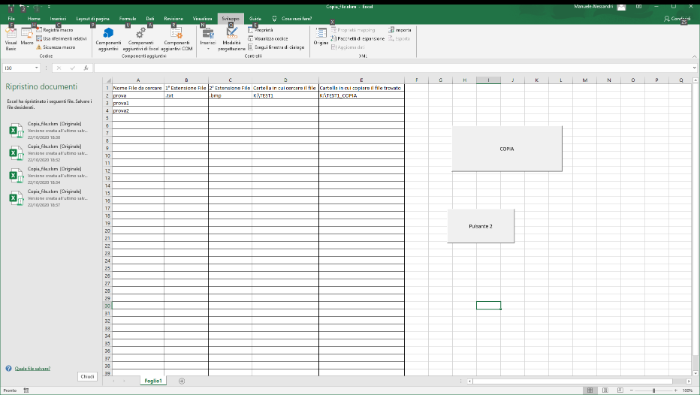The image size is (700, 395).
Task: Open the Layout di pagina tab
Action: [x=93, y=18]
